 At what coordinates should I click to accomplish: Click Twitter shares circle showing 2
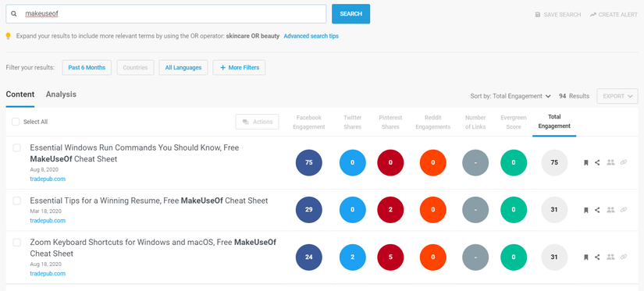tap(352, 257)
